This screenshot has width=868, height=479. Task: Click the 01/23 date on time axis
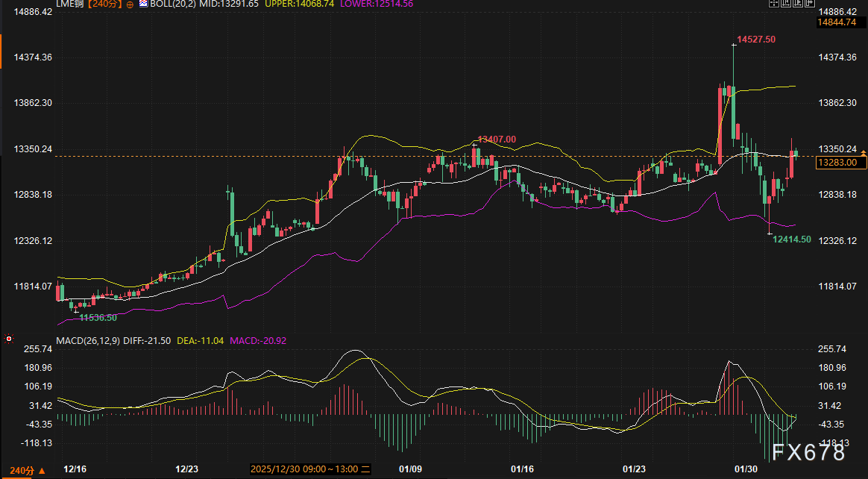(x=634, y=469)
